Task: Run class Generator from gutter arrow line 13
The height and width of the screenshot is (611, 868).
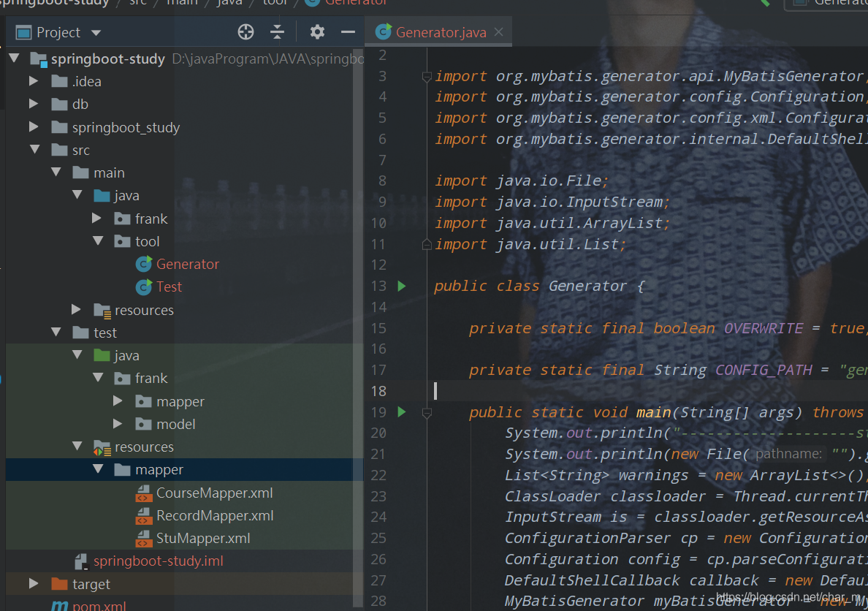Action: tap(402, 286)
